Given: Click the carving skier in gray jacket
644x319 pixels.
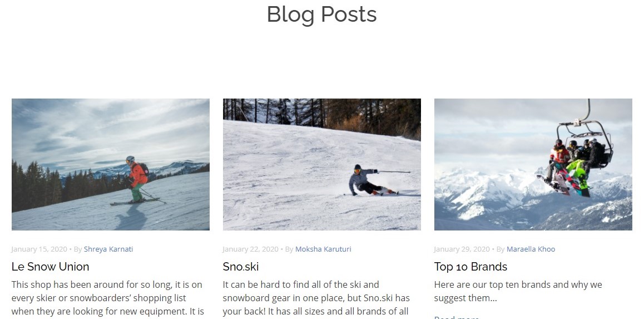Looking at the screenshot, I should coord(371,180).
